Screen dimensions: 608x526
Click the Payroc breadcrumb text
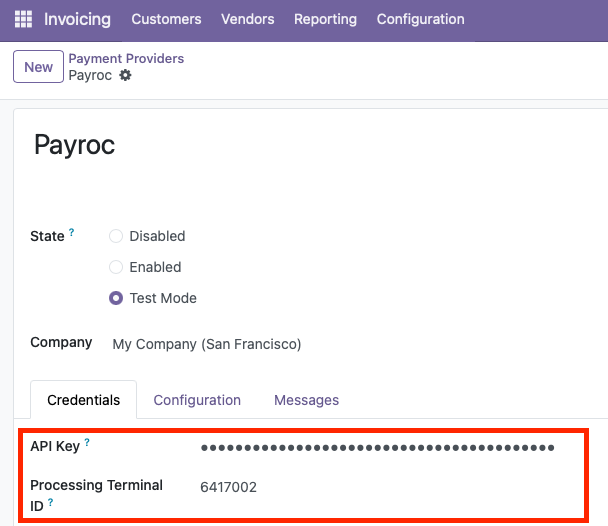90,75
